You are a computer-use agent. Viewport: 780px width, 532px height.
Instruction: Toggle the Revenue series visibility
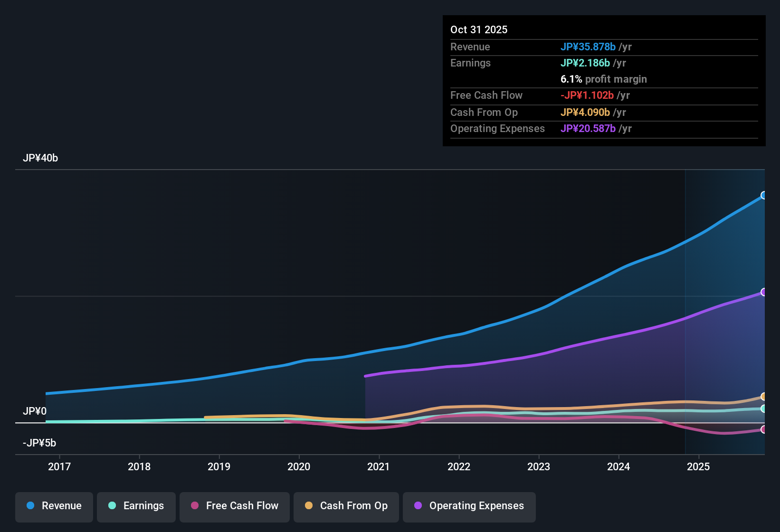point(54,506)
